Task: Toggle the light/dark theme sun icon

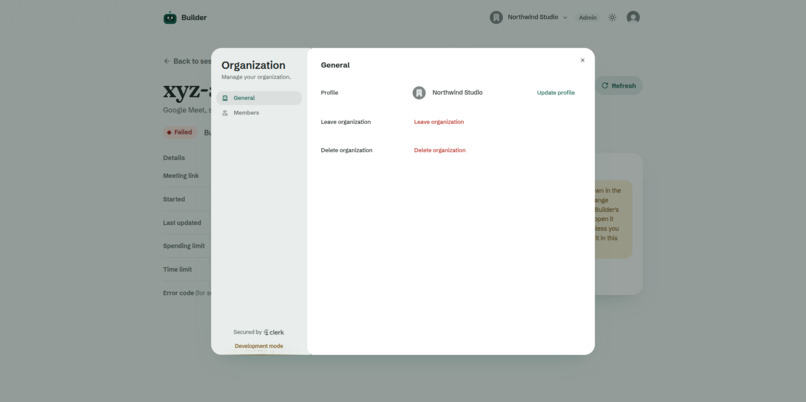Action: point(612,17)
